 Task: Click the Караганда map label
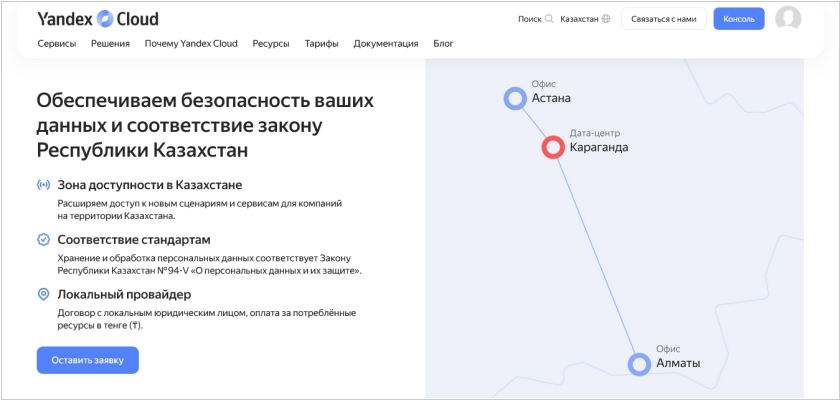(x=599, y=147)
